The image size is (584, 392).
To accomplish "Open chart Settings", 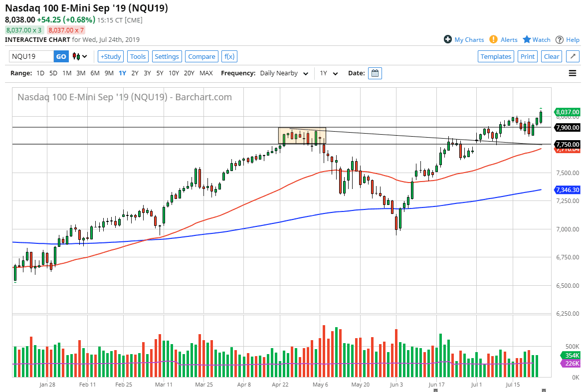I will point(167,56).
